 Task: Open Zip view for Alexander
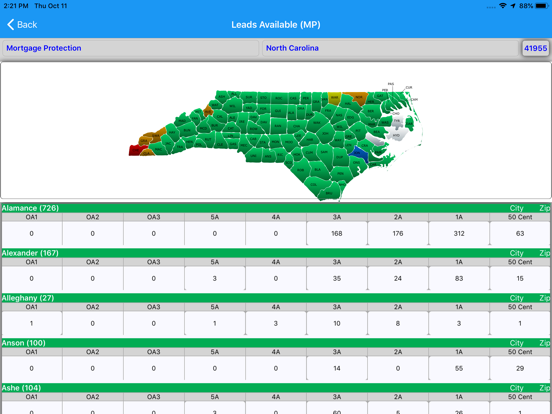pos(545,253)
